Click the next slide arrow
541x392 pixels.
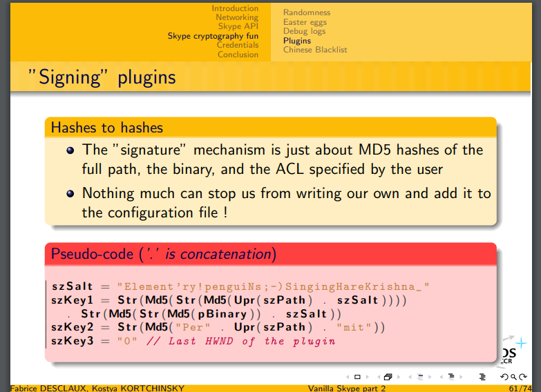click(367, 377)
